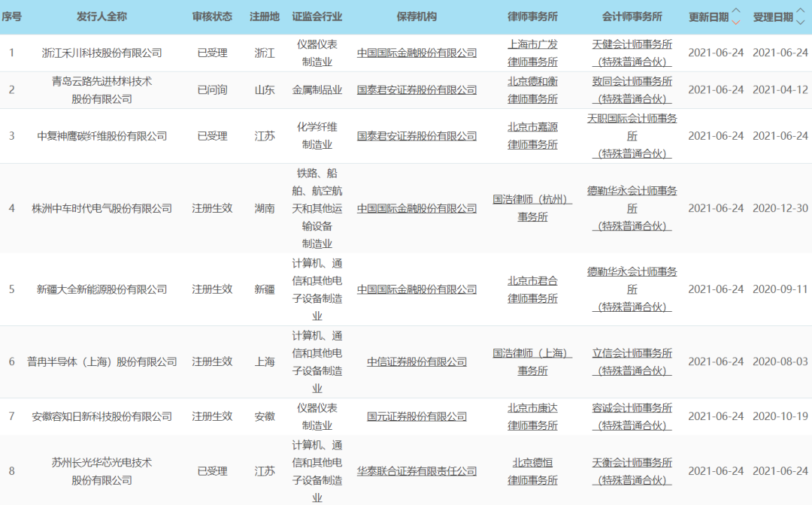
Task: Open 中国国际金融股份有限公司 link in row 4
Action: coord(417,208)
